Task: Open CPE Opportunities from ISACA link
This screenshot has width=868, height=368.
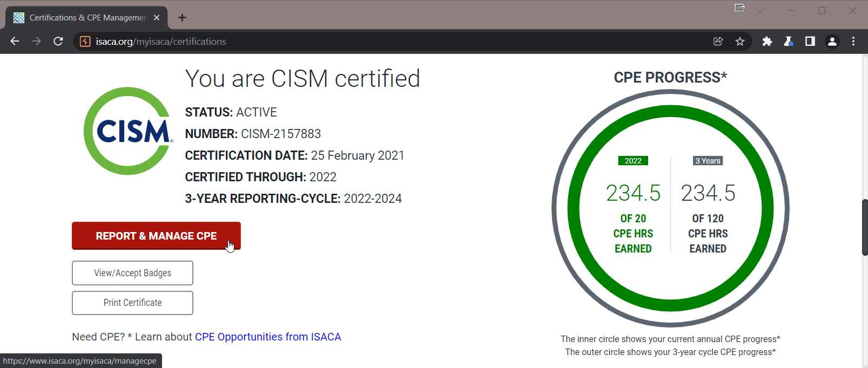Action: 268,337
